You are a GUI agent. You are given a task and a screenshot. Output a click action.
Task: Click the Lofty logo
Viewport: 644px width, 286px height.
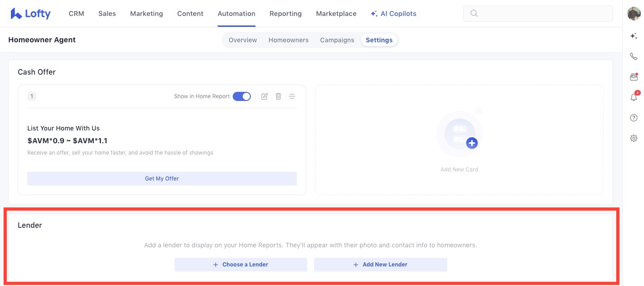(30, 14)
